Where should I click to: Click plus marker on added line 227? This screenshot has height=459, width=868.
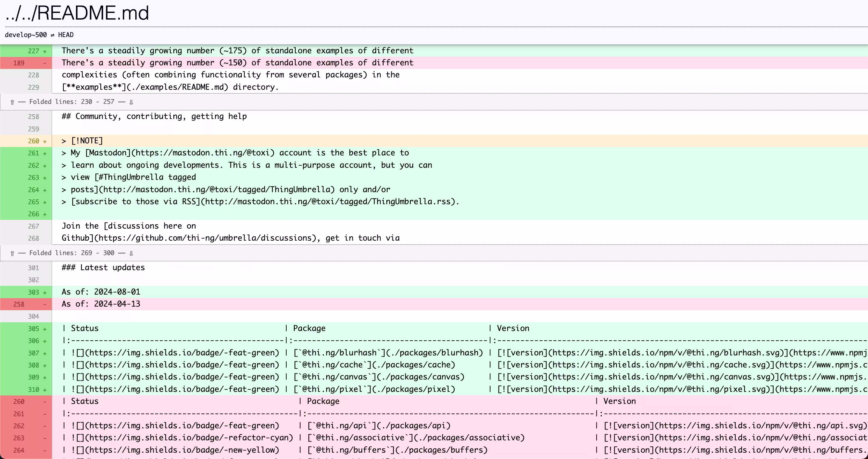(x=45, y=51)
